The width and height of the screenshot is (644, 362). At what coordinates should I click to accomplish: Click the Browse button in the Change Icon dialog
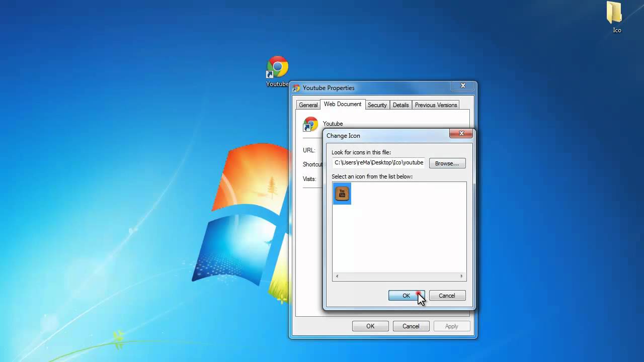coord(446,163)
